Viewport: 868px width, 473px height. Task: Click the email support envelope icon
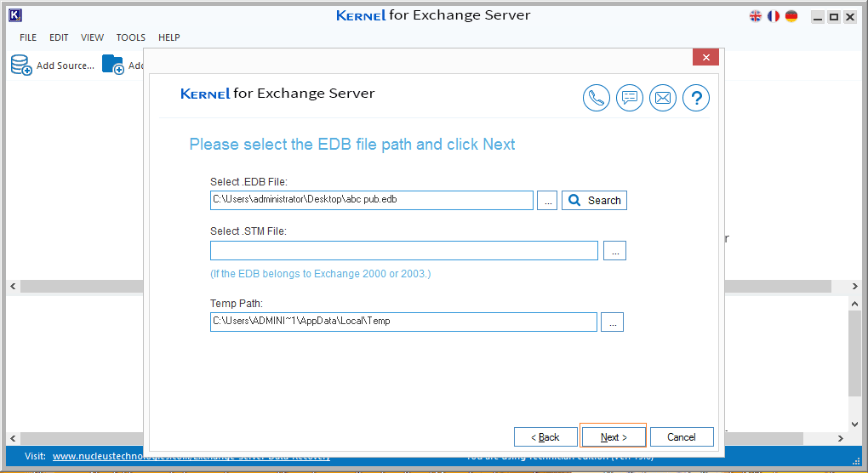663,98
